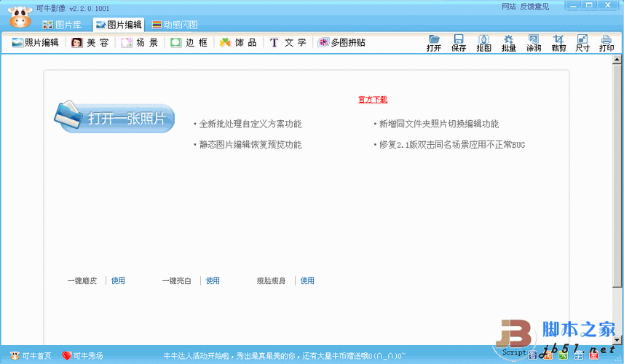Follow the red 官方下载 link
Screen dimensions: 624x364
click(373, 100)
